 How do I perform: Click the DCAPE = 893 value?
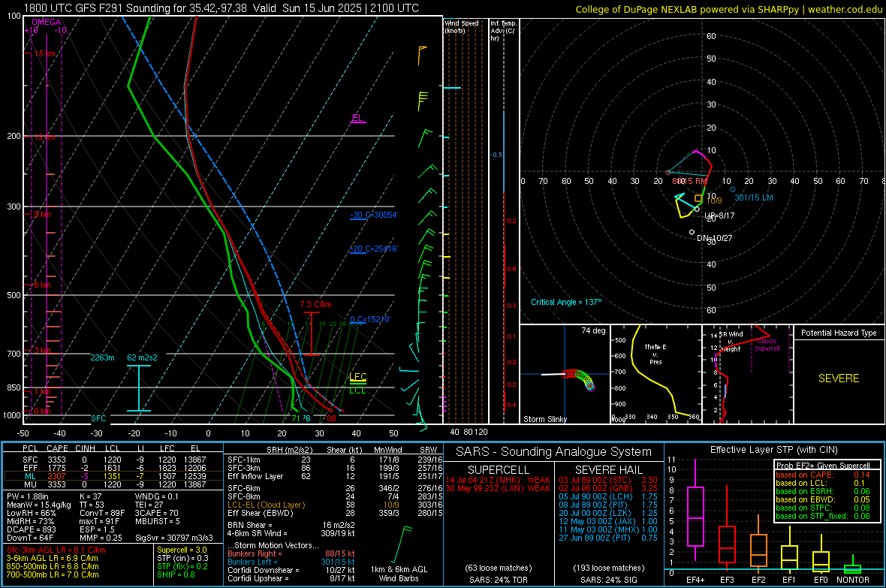pos(31,529)
